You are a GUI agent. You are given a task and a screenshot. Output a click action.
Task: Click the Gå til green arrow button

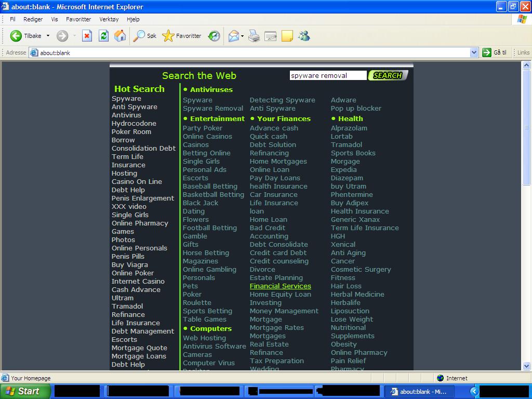coord(486,52)
